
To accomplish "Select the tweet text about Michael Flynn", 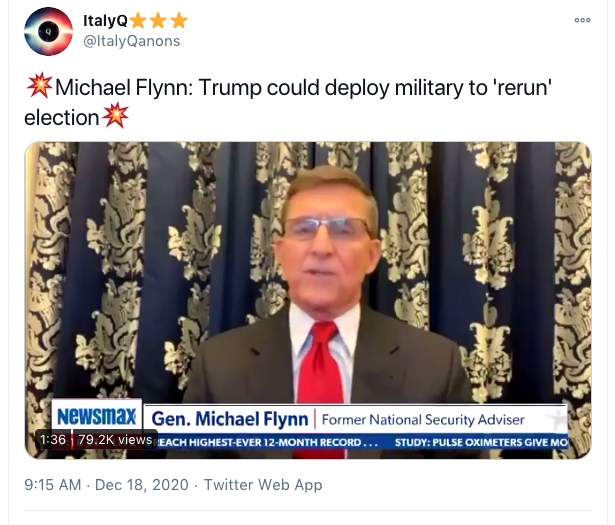I will coord(280,87).
